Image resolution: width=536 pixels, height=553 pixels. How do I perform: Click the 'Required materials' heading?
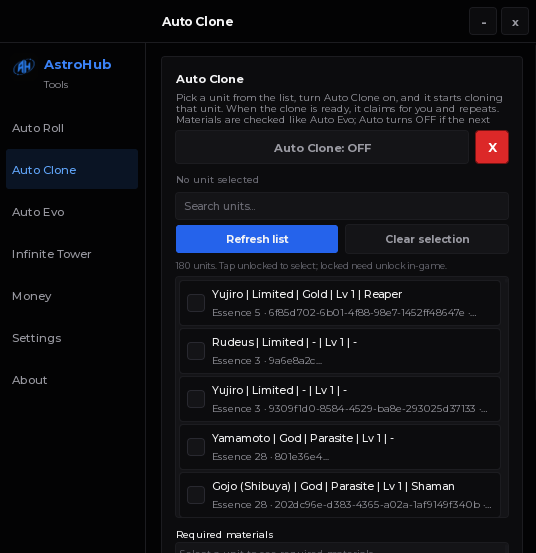coord(225,535)
